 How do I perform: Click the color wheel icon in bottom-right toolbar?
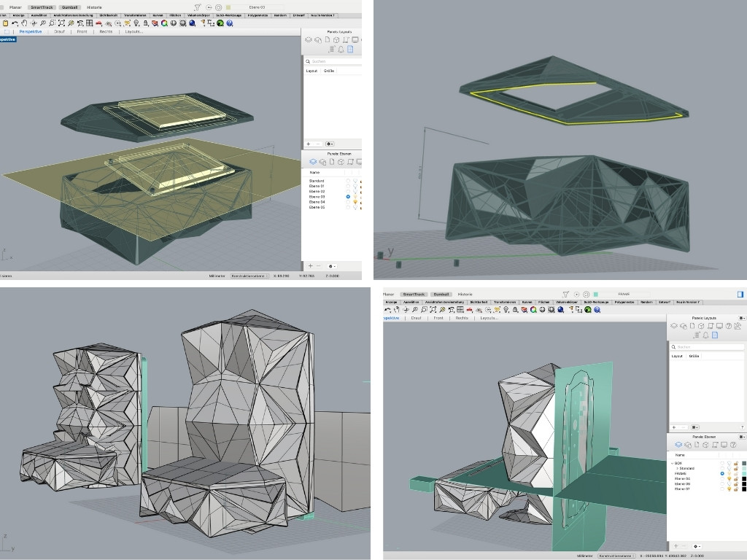coord(533,309)
